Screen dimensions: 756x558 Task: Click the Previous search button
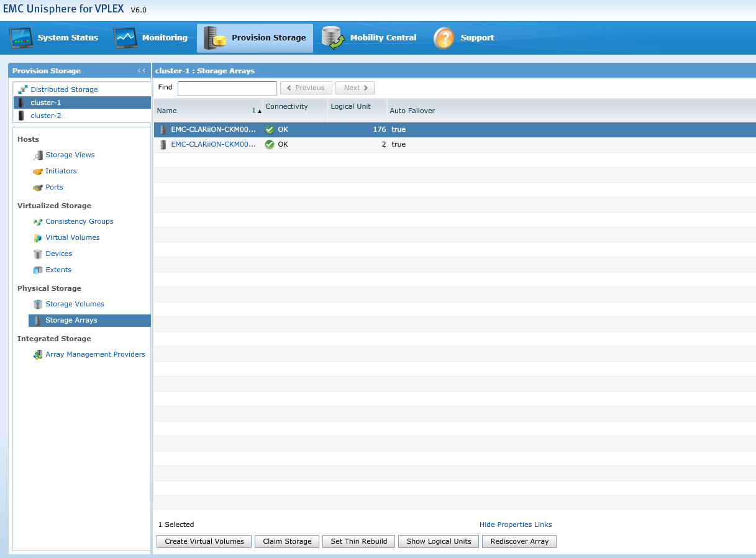(306, 88)
